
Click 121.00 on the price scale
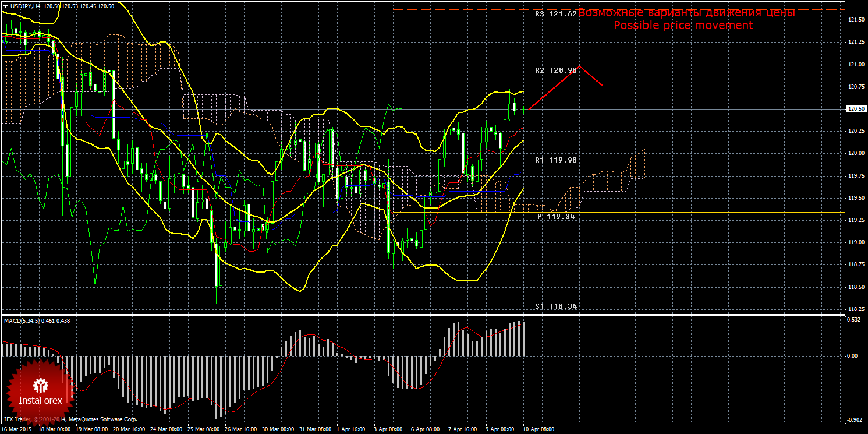pos(856,65)
